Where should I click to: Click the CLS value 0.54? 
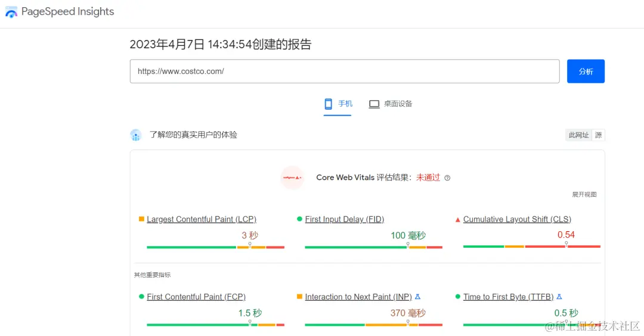566,235
